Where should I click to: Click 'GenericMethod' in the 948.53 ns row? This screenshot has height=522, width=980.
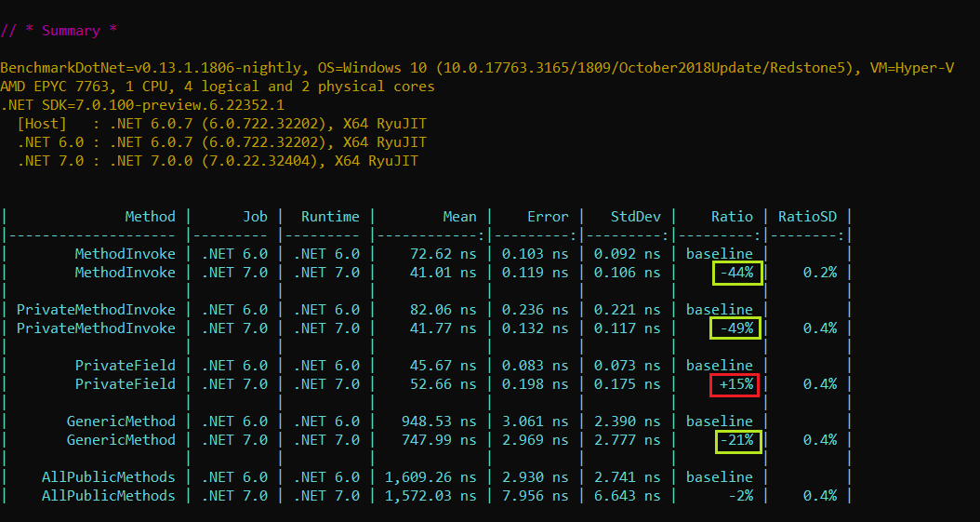(x=121, y=422)
